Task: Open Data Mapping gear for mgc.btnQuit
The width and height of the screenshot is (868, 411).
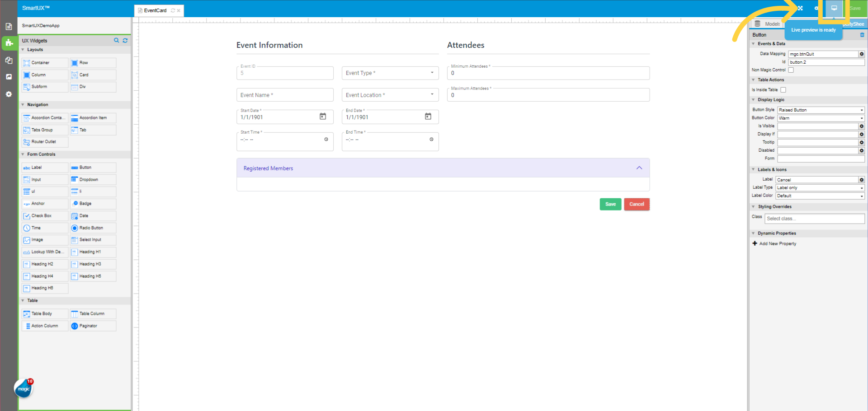Action: tap(861, 54)
